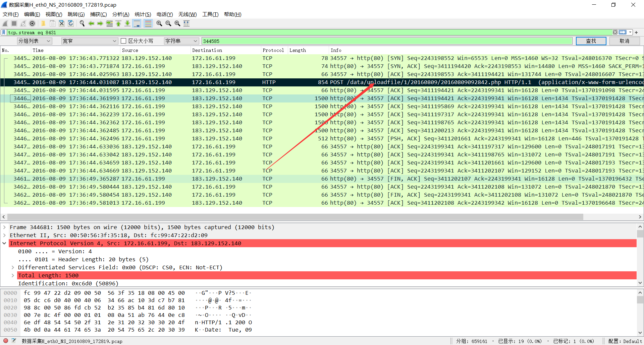Viewport: 644px width, 345px height.
Task: Click the filter bookmark icon
Action: point(4,32)
